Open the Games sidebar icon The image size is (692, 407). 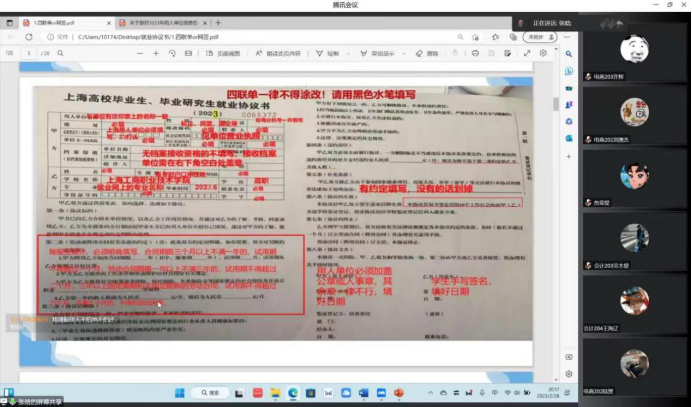pos(569,105)
